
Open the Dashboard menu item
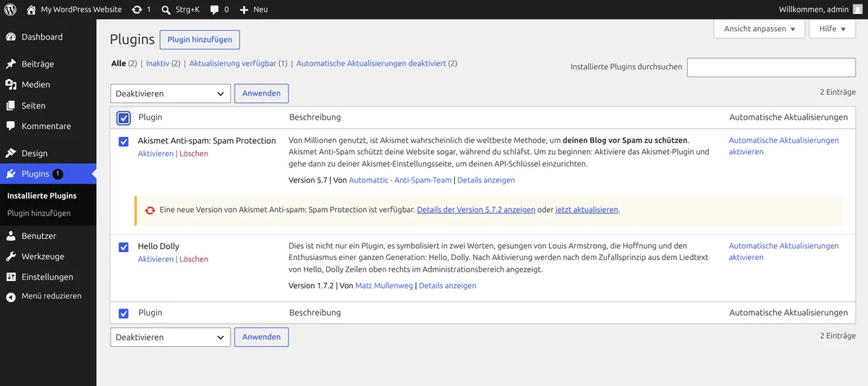42,37
